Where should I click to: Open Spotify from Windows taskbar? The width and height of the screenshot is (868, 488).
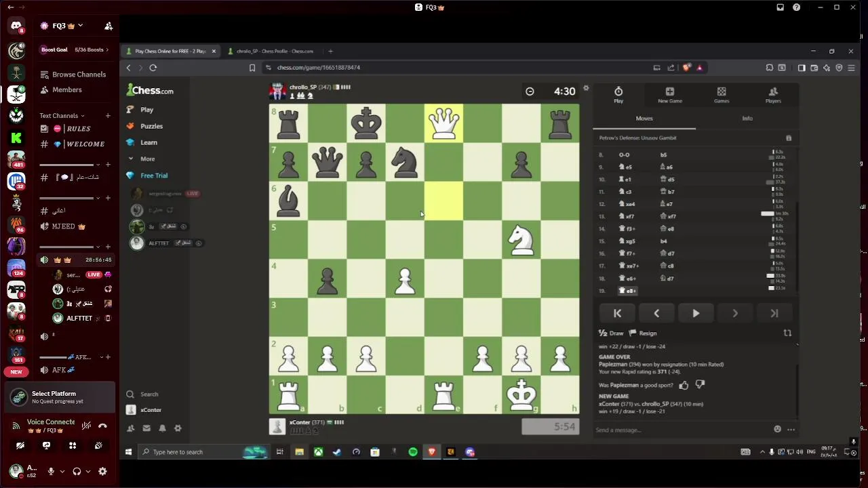(x=413, y=452)
